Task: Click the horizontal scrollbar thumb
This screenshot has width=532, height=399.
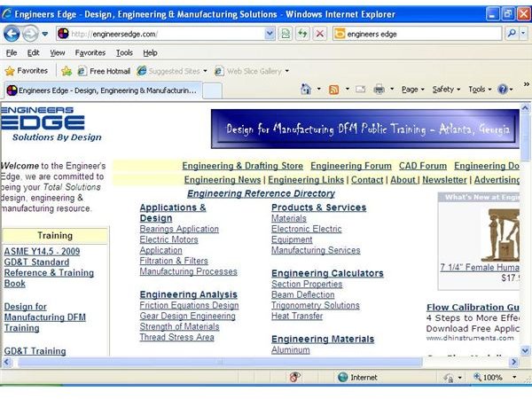Action: click(x=221, y=362)
